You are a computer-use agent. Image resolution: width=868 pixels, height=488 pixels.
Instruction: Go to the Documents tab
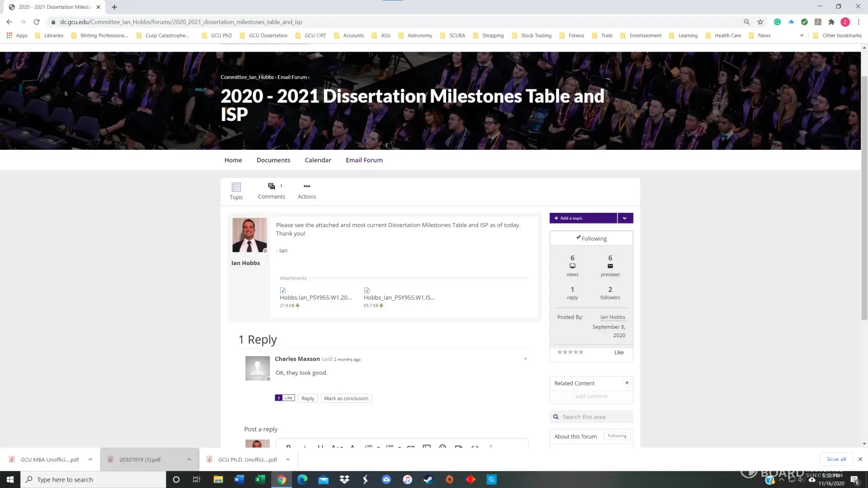point(273,160)
